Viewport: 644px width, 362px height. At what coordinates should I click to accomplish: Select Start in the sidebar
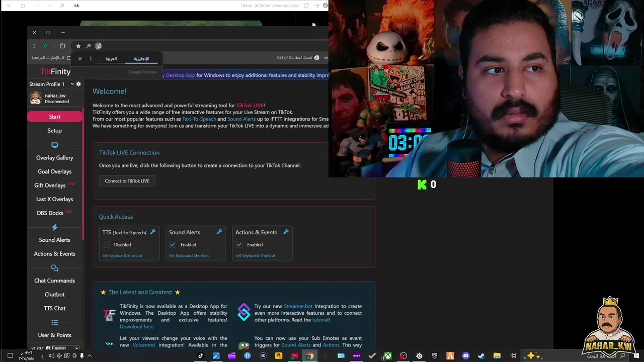[x=55, y=117]
